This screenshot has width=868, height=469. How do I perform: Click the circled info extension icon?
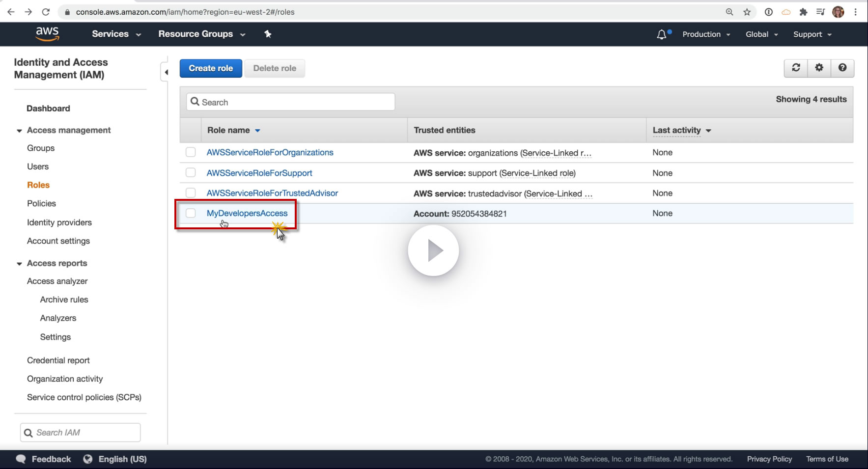point(769,12)
